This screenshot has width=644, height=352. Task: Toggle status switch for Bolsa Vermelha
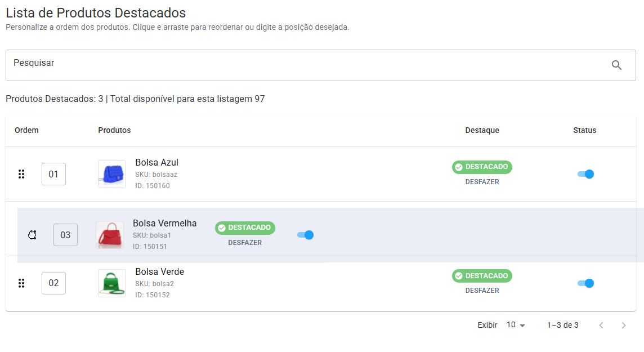pyautogui.click(x=305, y=235)
